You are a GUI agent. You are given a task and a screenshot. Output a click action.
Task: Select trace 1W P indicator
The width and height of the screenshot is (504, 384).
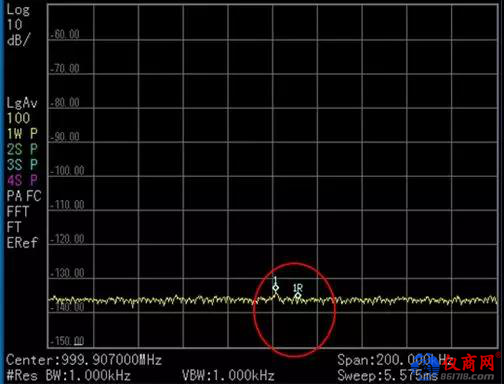[x=22, y=134]
